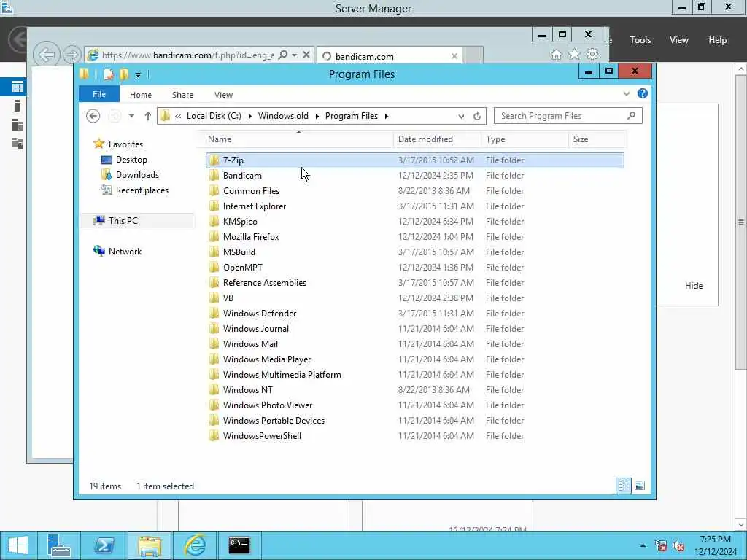The width and height of the screenshot is (747, 560).
Task: Select Network in navigation pane
Action: pyautogui.click(x=125, y=252)
